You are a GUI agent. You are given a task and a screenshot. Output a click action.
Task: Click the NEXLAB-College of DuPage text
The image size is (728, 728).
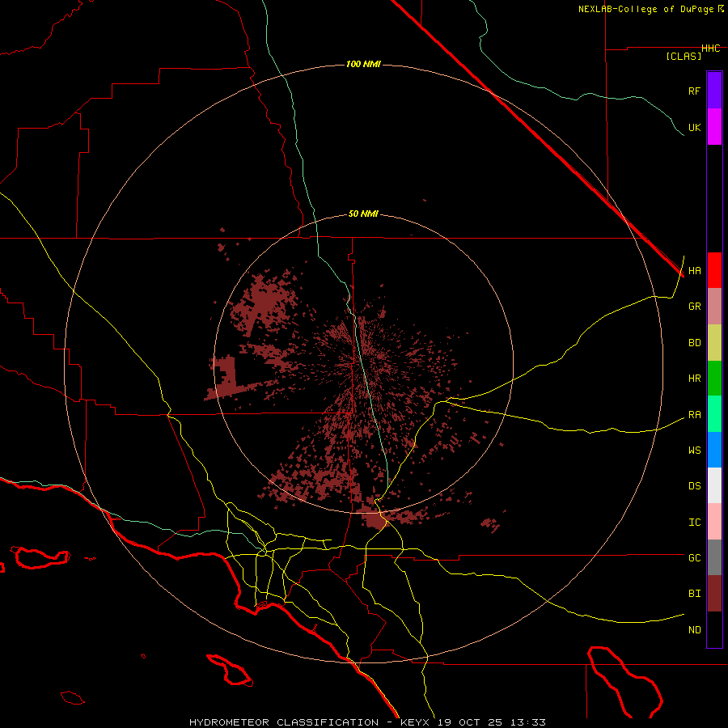point(645,9)
